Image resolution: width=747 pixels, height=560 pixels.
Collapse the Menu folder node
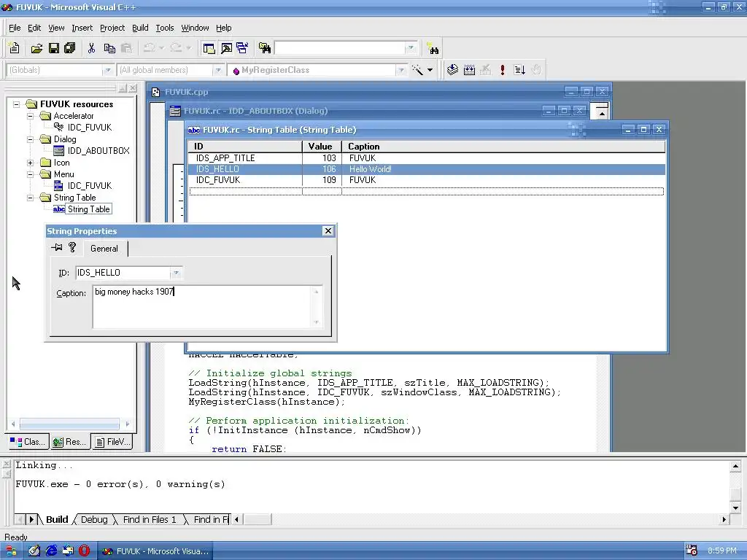click(31, 174)
